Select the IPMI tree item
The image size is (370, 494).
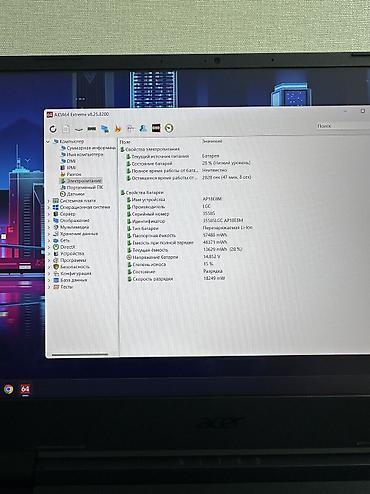pos(68,167)
